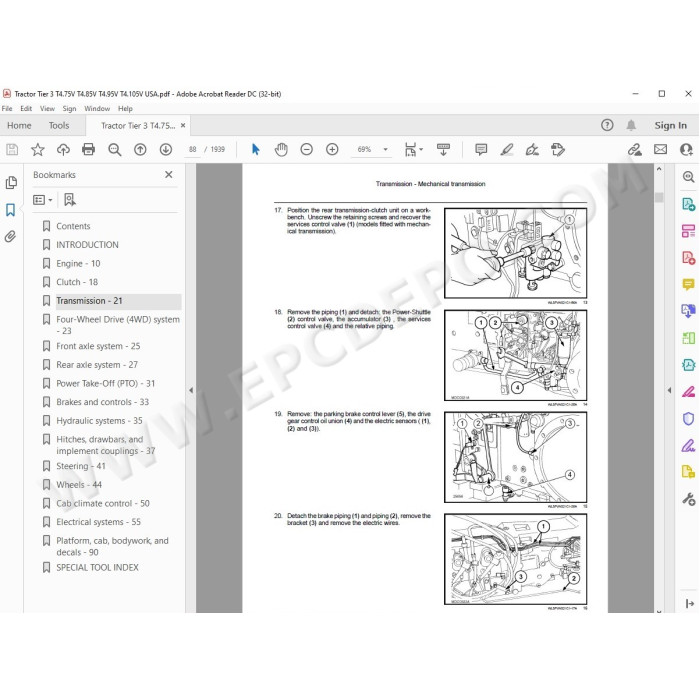Click the page number input field
Viewport: 700px width, 700px height.
192,149
